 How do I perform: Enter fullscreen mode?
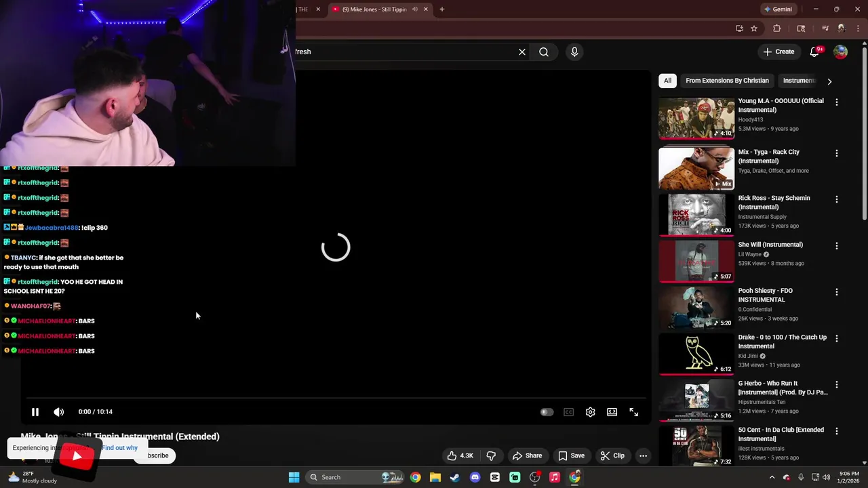click(x=633, y=412)
